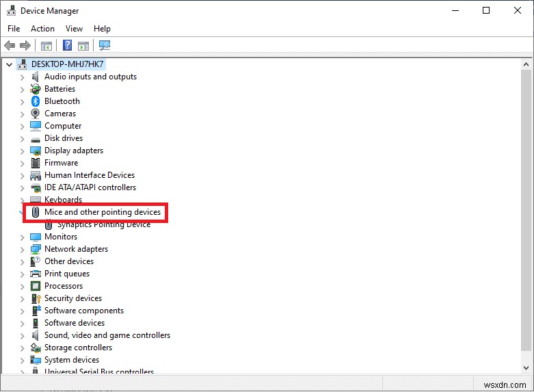This screenshot has width=534, height=392.
Task: Click the Display adapters icon
Action: coord(36,151)
